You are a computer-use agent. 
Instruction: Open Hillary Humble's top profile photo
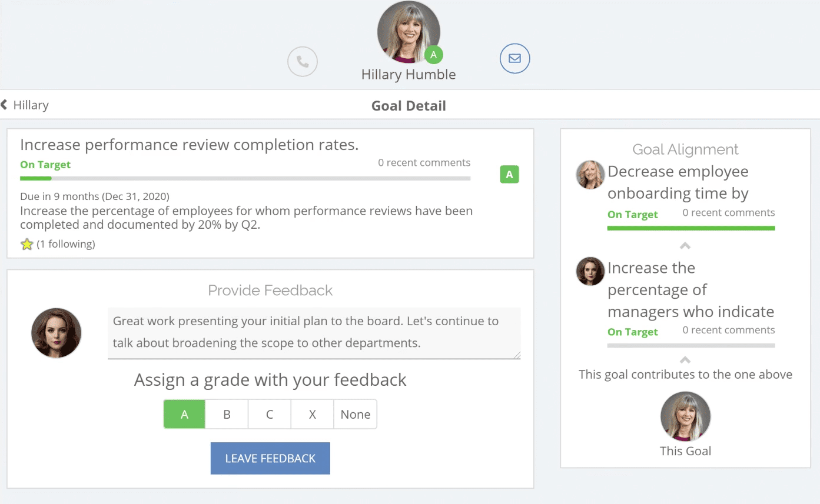point(408,31)
